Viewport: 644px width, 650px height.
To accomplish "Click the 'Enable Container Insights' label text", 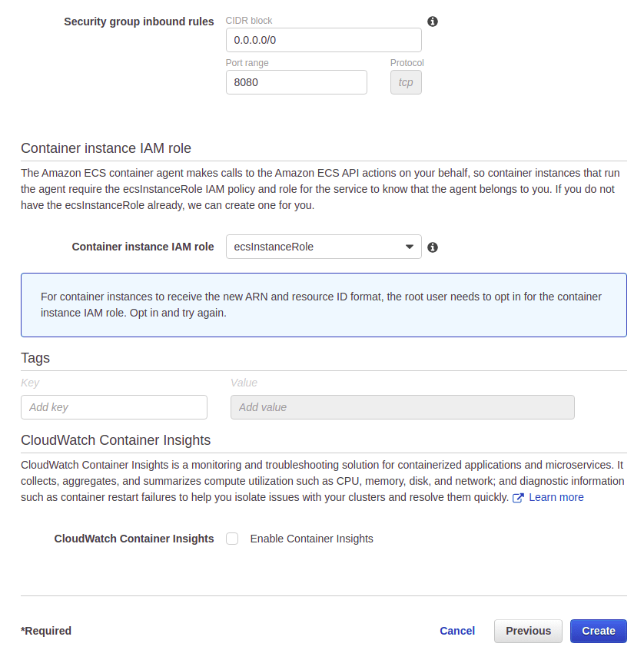I will (311, 539).
